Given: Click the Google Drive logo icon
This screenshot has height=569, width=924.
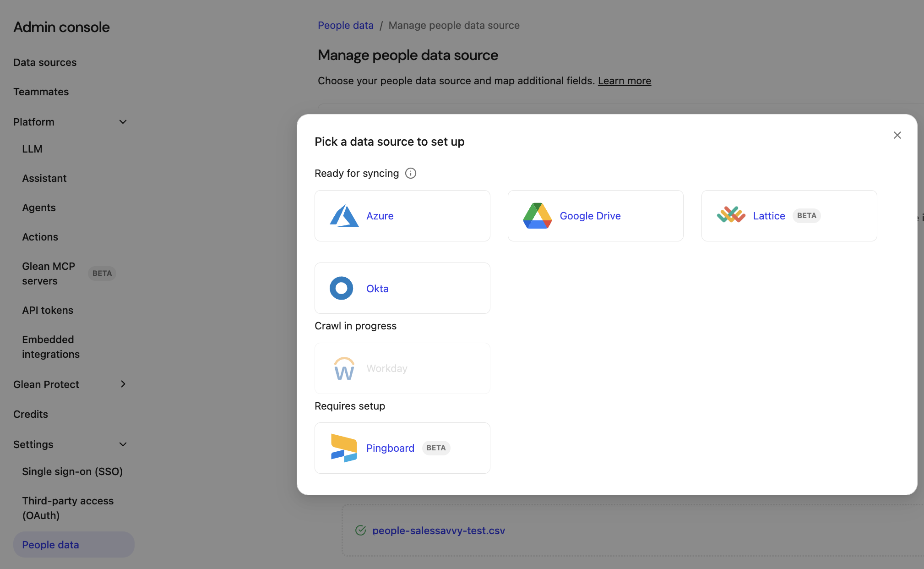Looking at the screenshot, I should pos(537,216).
